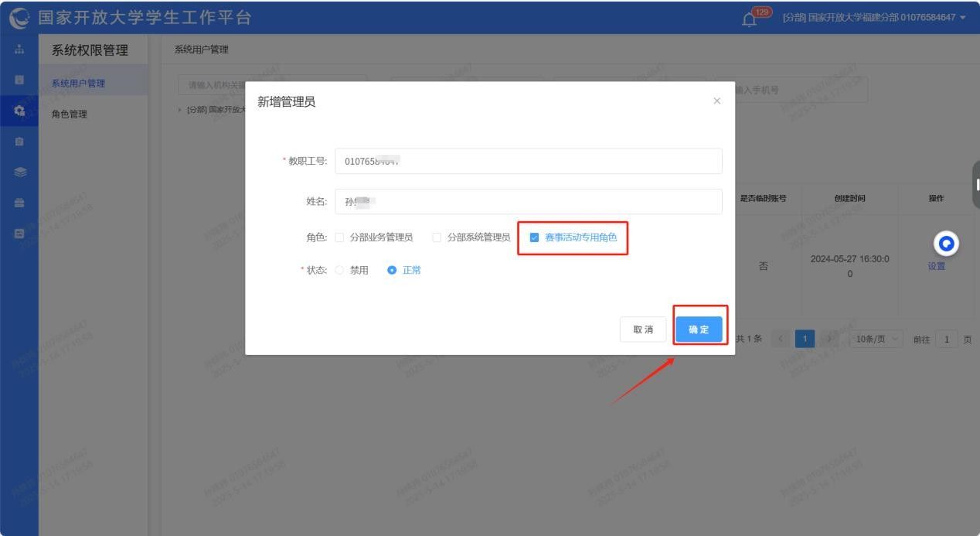Click the briefcase icon in sidebar
Image resolution: width=980 pixels, height=536 pixels.
pyautogui.click(x=19, y=203)
